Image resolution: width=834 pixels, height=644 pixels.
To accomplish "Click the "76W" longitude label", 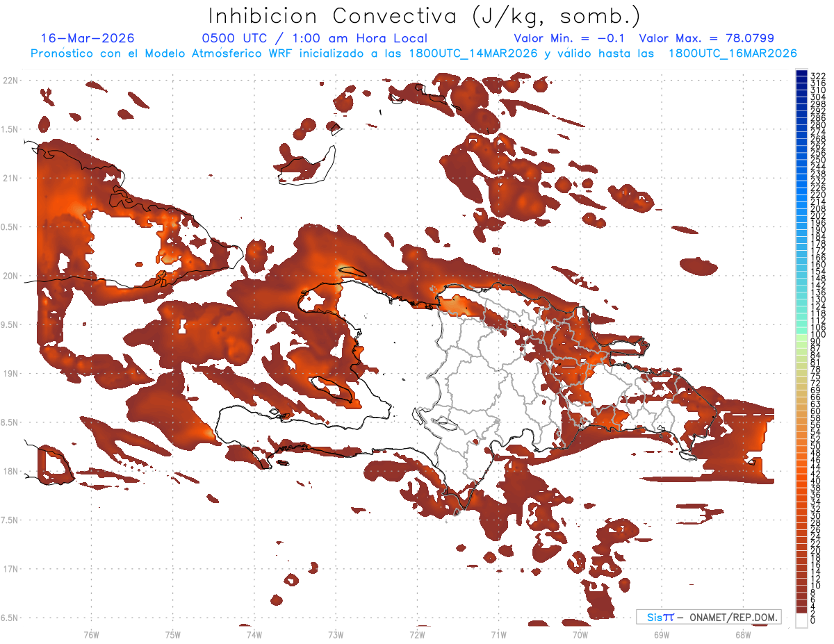I will [x=91, y=634].
